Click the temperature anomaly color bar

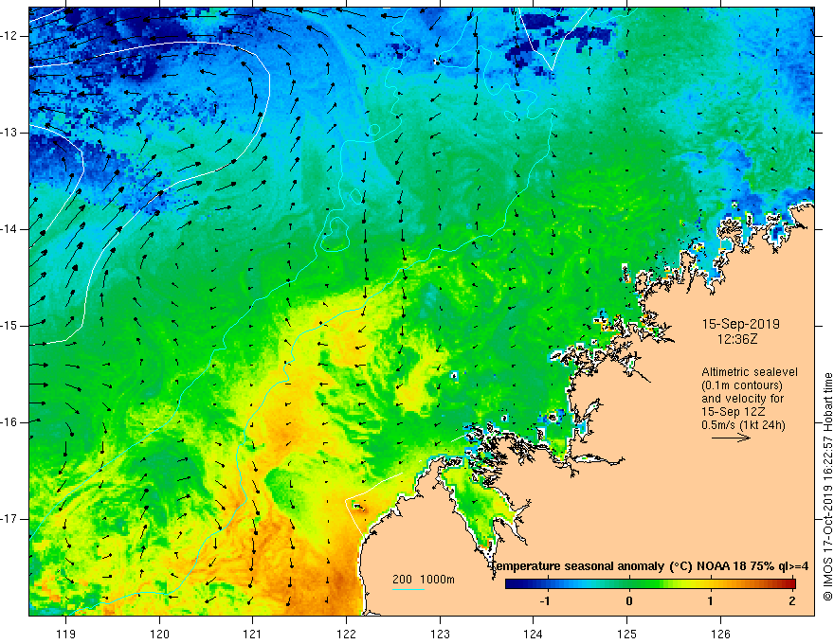[x=650, y=583]
